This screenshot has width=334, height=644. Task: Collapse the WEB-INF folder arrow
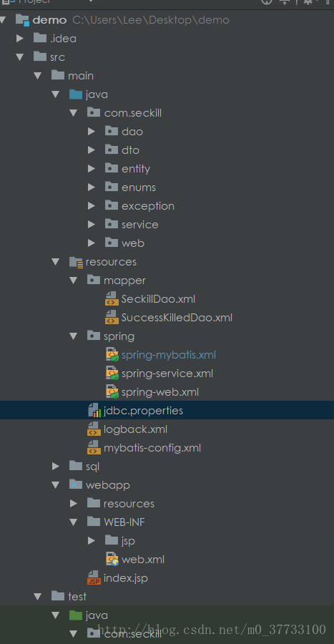point(74,522)
